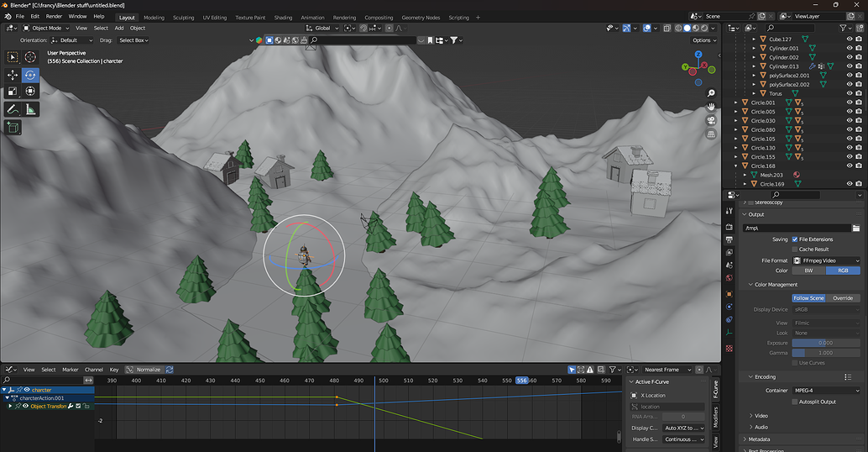Enable the Cache Result checkbox

tap(795, 250)
